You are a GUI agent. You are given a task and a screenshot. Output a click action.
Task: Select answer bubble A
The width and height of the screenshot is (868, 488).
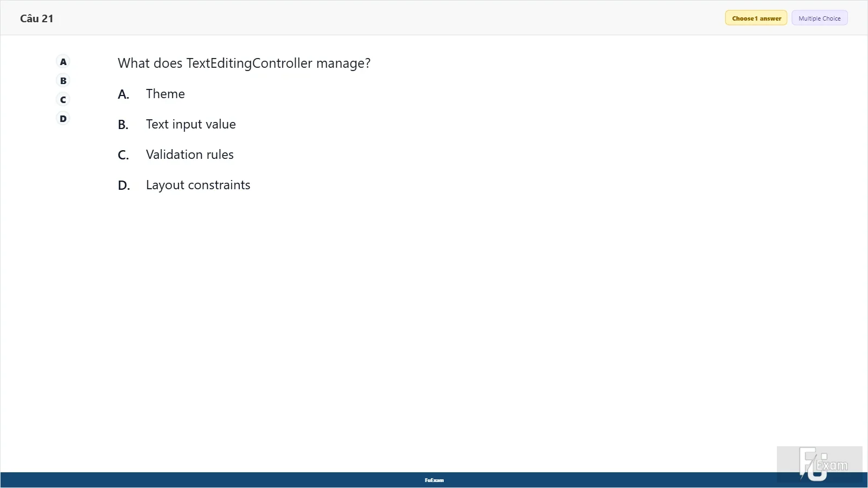[63, 62]
